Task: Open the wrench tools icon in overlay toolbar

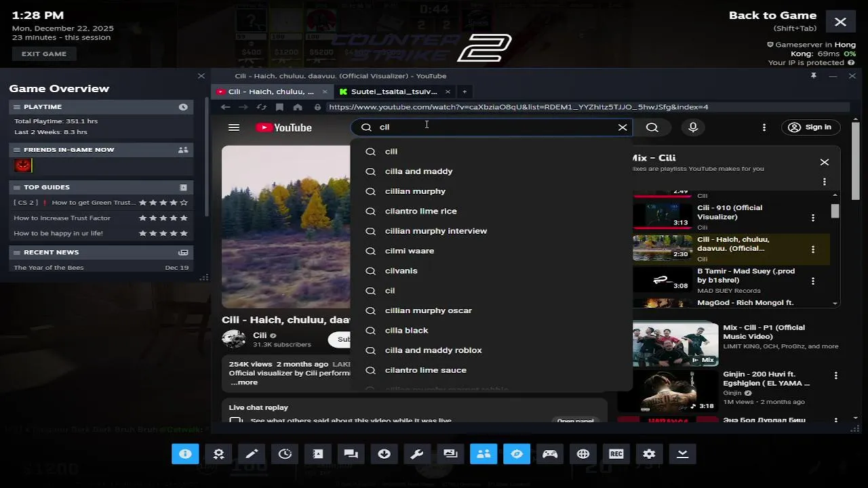Action: coord(417,454)
